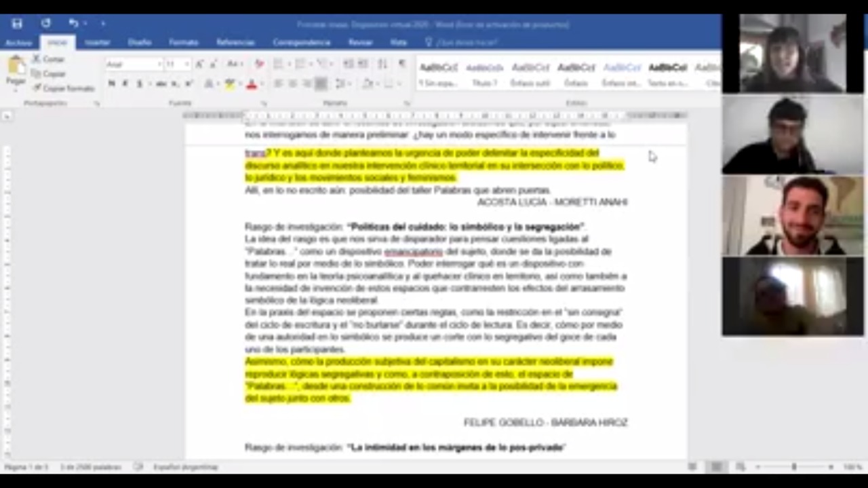Screen dimensions: 868x488
Task: Apply the red font color icon
Action: (252, 84)
